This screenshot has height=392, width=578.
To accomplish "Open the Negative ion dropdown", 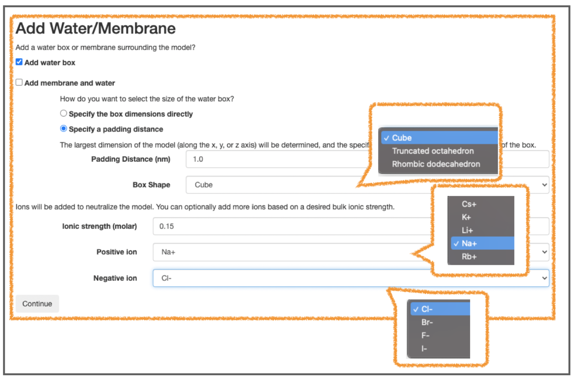I will tap(351, 278).
